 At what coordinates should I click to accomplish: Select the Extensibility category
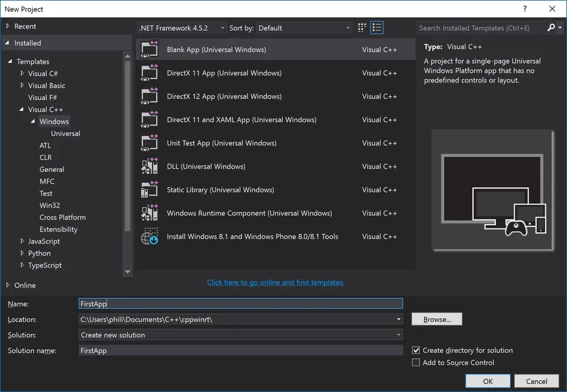[x=58, y=229]
